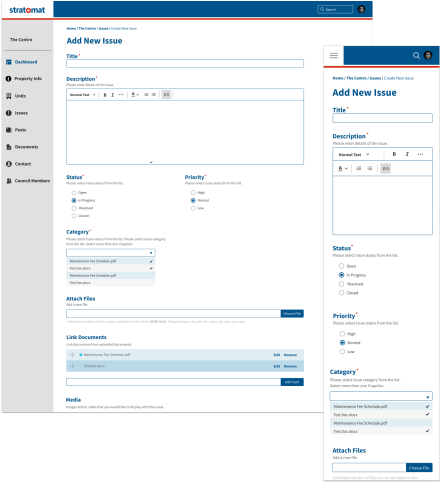Insert numbered list in desktop toolbar
440x482 pixels.
154,95
